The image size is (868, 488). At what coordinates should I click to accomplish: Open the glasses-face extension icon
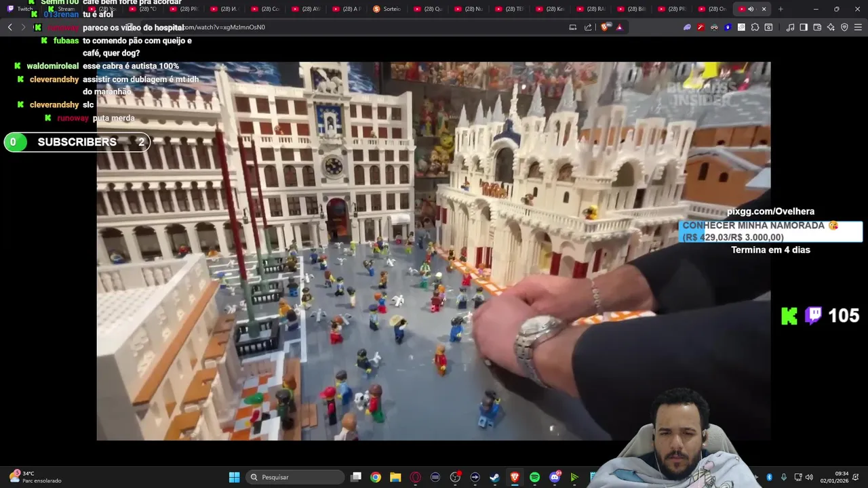pyautogui.click(x=714, y=27)
